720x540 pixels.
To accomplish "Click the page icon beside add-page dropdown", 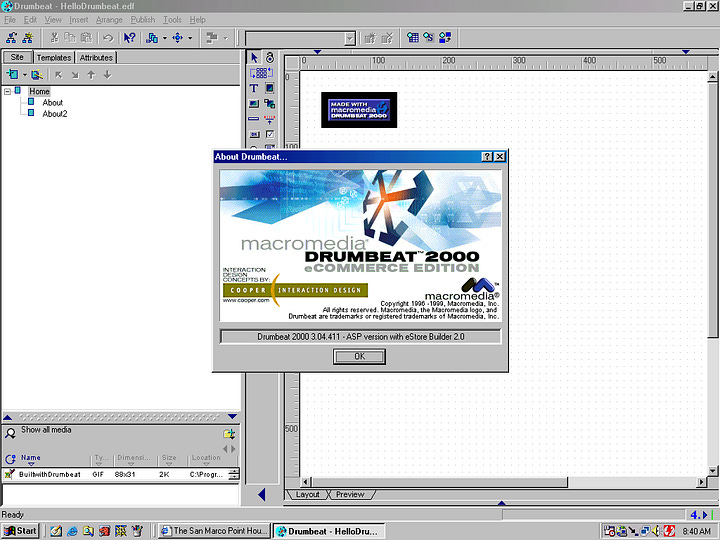I will click(37, 74).
